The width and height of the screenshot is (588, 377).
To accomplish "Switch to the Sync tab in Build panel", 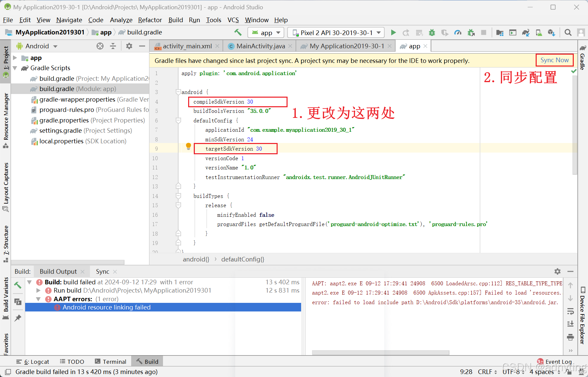I will click(x=102, y=271).
